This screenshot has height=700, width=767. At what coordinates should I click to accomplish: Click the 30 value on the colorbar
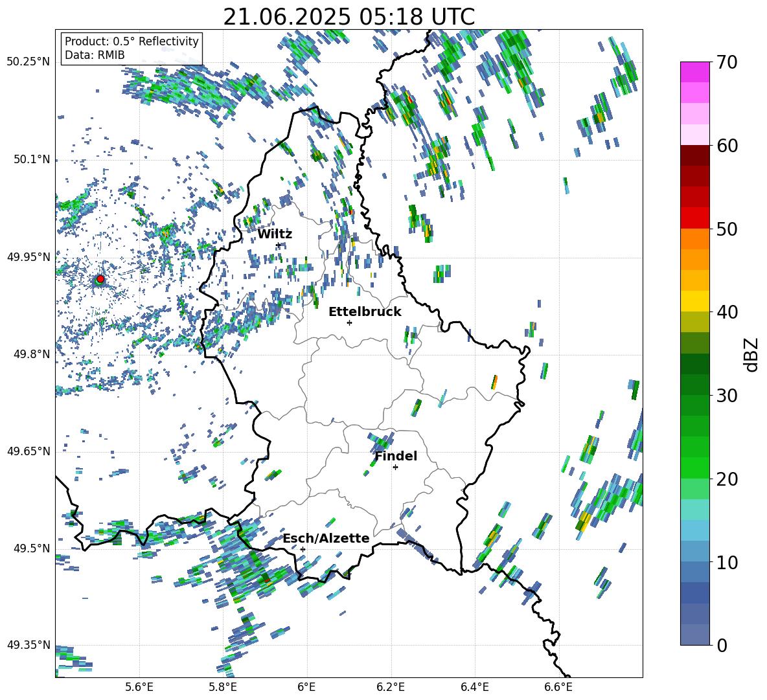point(727,396)
